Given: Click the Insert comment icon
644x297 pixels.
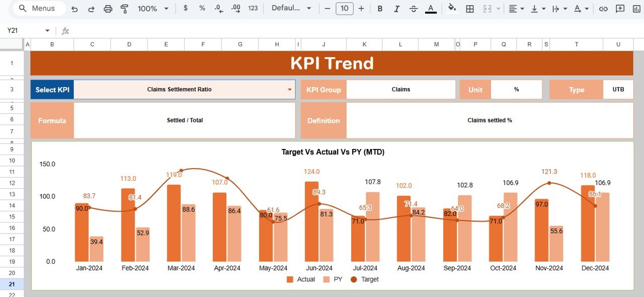Looking at the screenshot, I should pos(620,9).
